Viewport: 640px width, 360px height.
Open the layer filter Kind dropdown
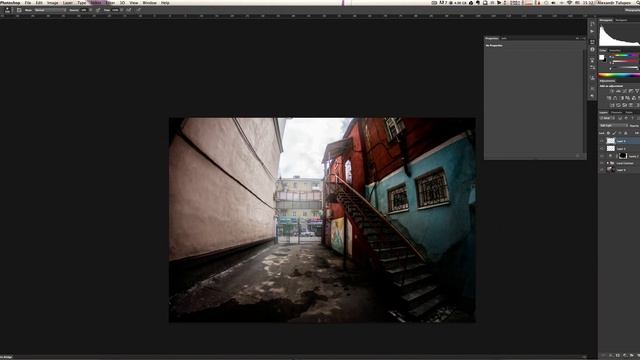pyautogui.click(x=607, y=118)
